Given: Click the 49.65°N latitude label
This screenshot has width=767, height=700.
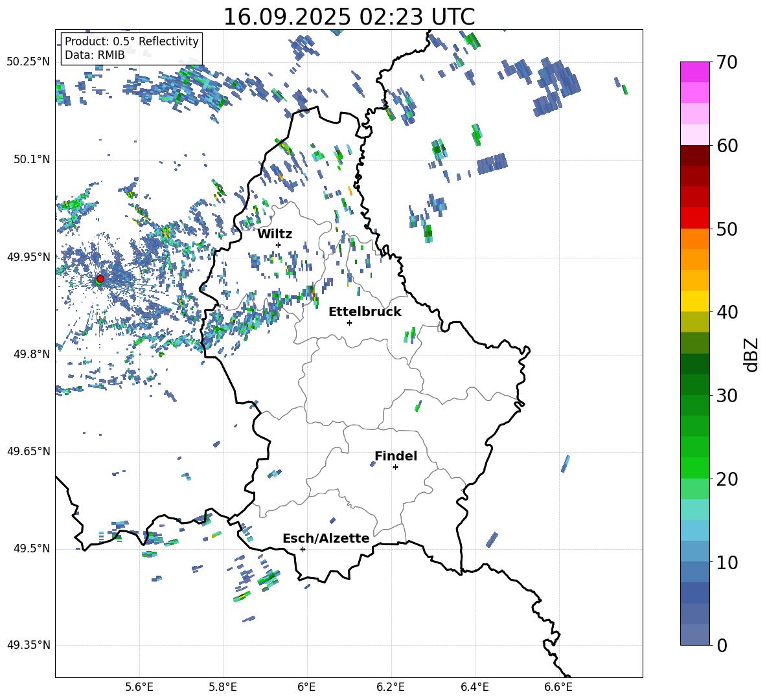Looking at the screenshot, I should click(x=29, y=451).
